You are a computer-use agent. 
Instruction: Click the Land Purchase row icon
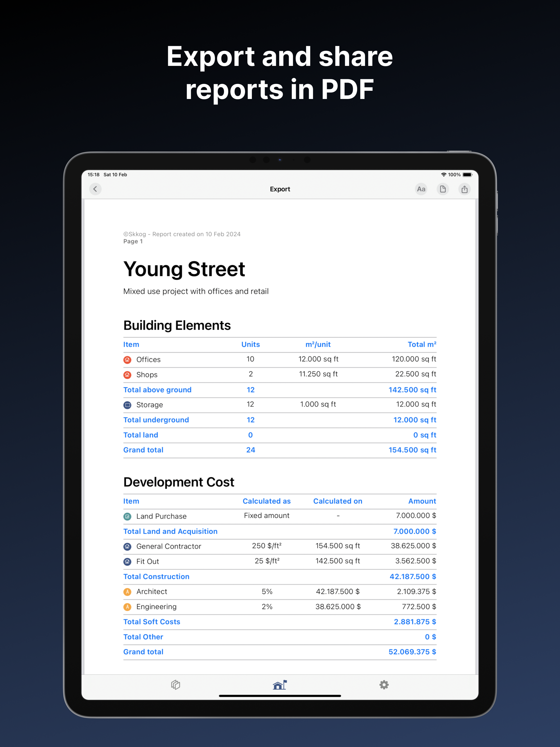(x=127, y=516)
